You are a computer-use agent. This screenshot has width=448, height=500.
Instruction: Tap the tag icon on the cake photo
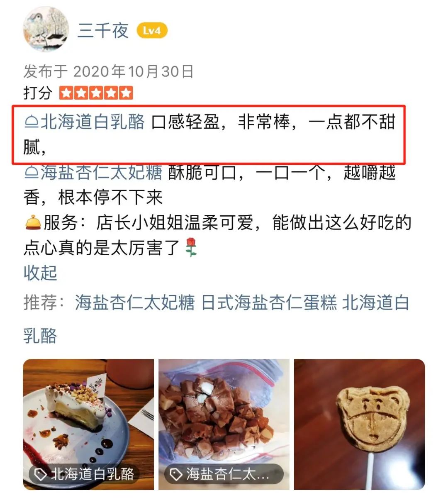pos(41,474)
